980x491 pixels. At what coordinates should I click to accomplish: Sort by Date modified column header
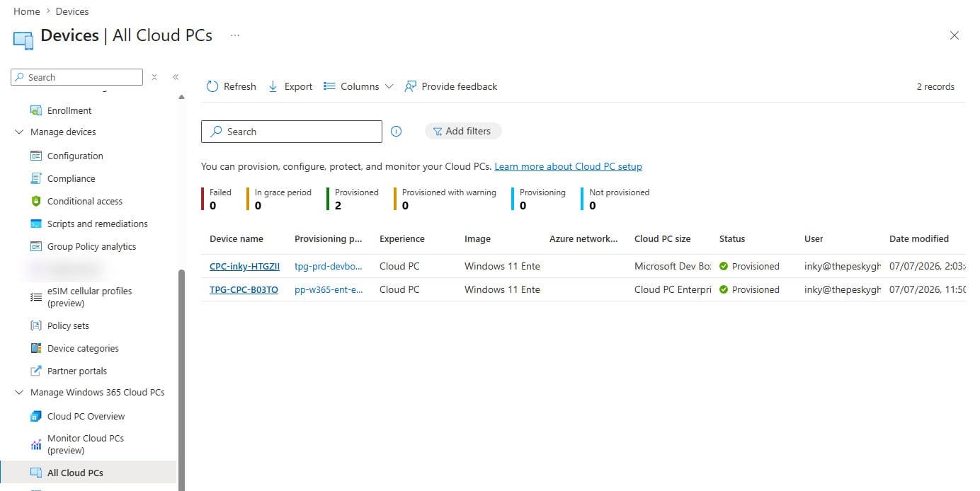click(x=919, y=238)
